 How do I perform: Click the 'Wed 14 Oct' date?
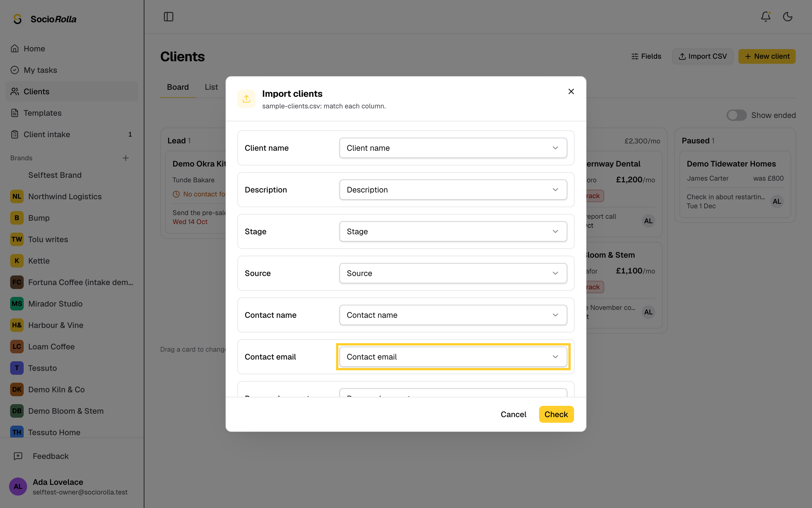tap(190, 222)
